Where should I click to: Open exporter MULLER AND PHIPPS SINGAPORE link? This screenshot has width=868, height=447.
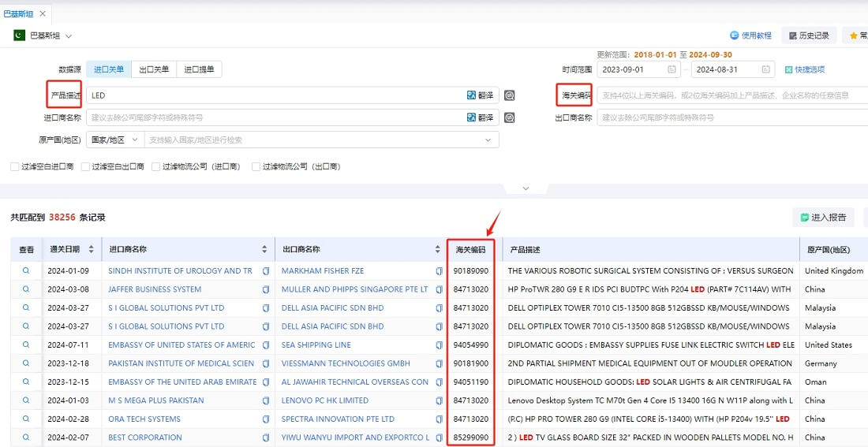[354, 289]
